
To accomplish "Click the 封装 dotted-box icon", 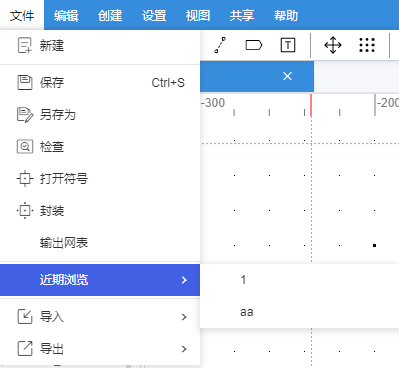I will (25, 211).
